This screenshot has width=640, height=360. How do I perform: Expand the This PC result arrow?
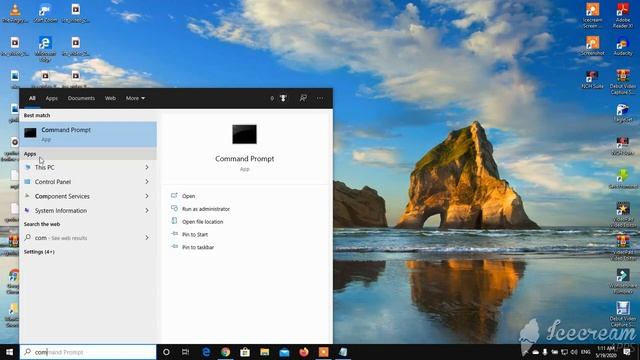(147, 167)
